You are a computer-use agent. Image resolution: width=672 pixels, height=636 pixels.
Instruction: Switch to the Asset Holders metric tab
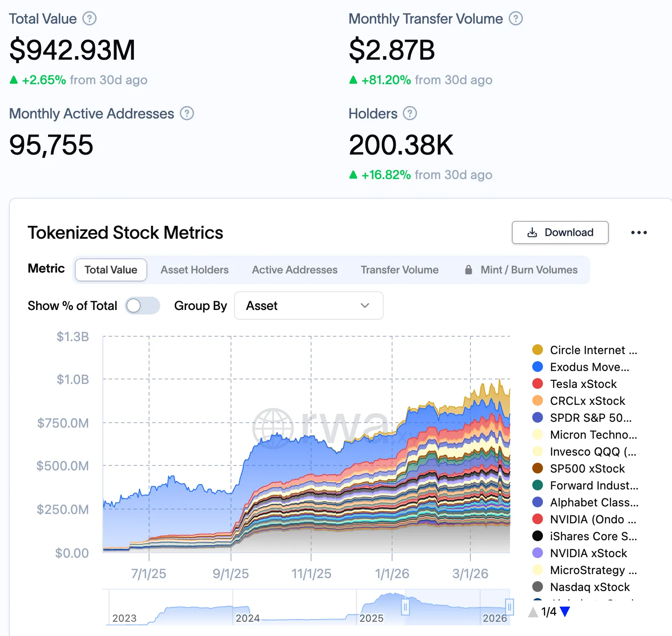[194, 270]
